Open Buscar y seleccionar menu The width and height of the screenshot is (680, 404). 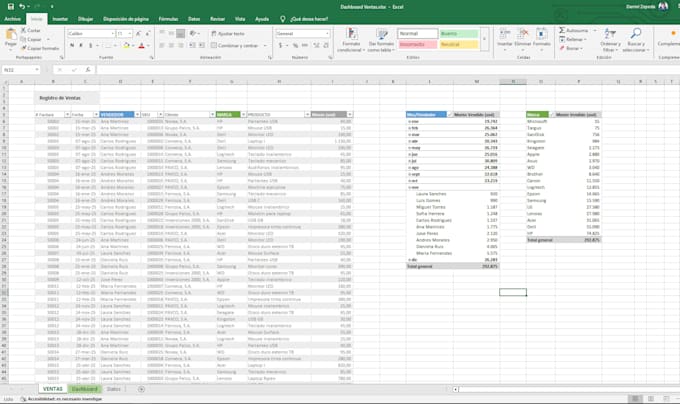coord(636,40)
